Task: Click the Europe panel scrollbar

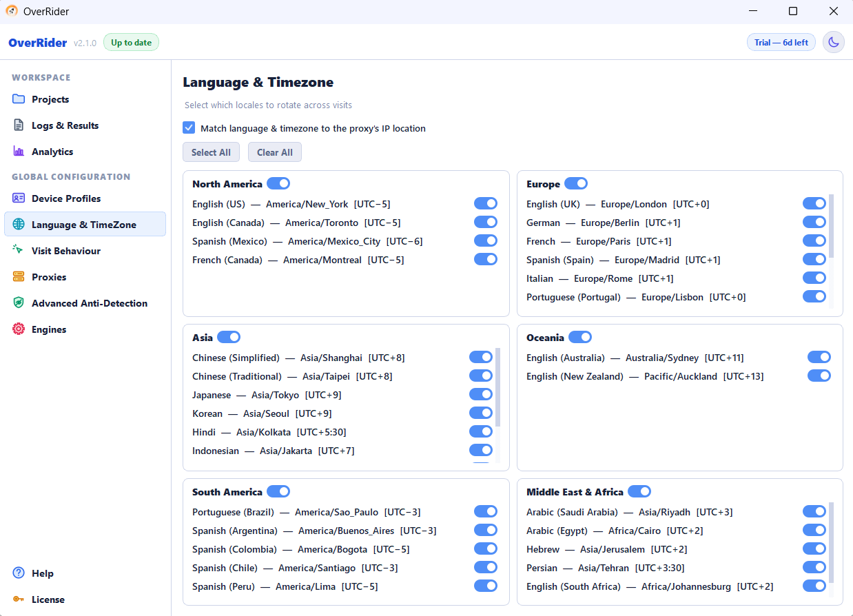Action: (831, 226)
